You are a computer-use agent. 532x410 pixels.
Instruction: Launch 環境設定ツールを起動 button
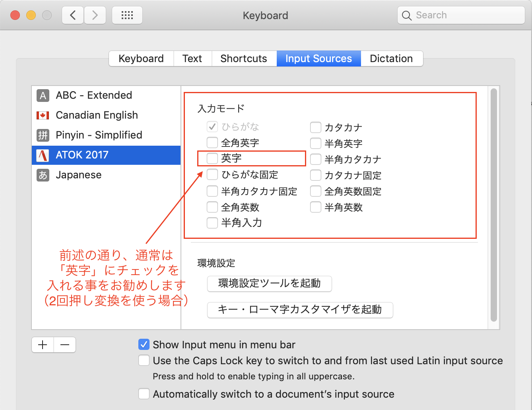(270, 283)
